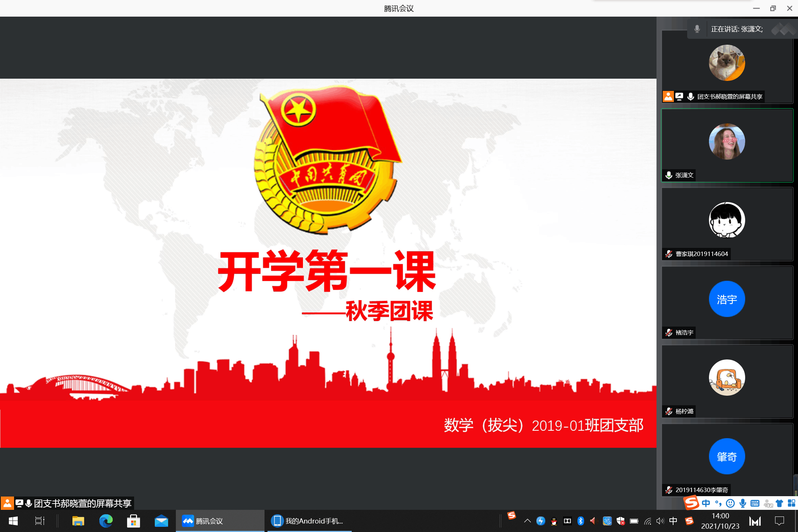Click the host icon on screen-share tile
Screen dimensions: 798x532
pyautogui.click(x=668, y=96)
